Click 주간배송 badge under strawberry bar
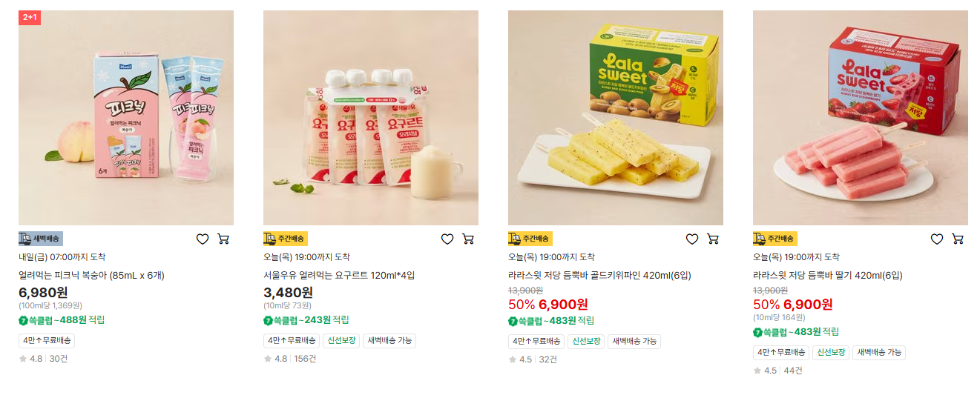Image resolution: width=980 pixels, height=398 pixels. (x=775, y=239)
